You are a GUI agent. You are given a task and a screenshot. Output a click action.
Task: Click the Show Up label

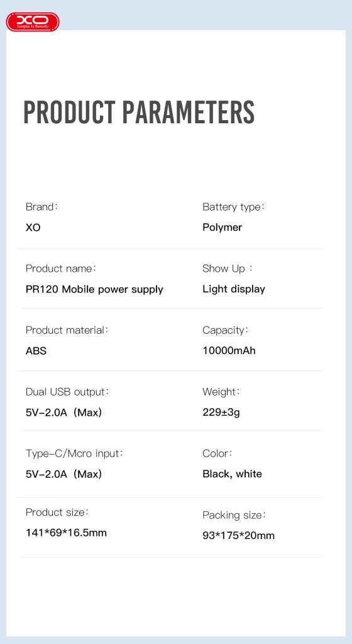click(228, 269)
